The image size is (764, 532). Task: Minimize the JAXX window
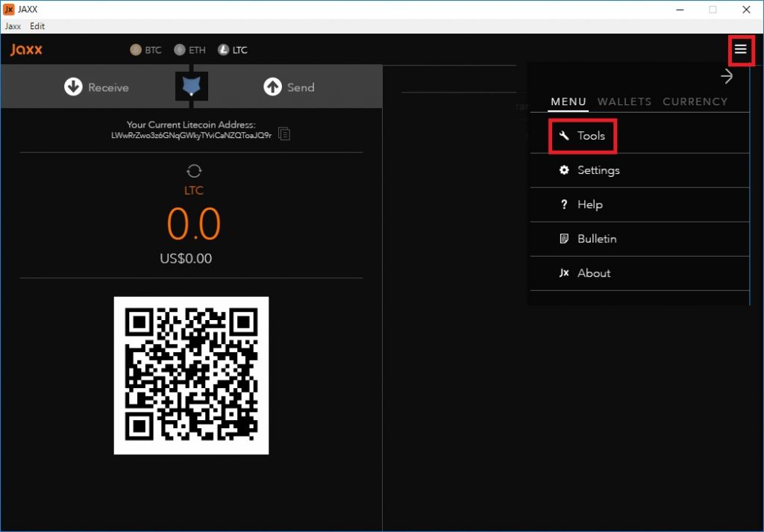pos(680,10)
